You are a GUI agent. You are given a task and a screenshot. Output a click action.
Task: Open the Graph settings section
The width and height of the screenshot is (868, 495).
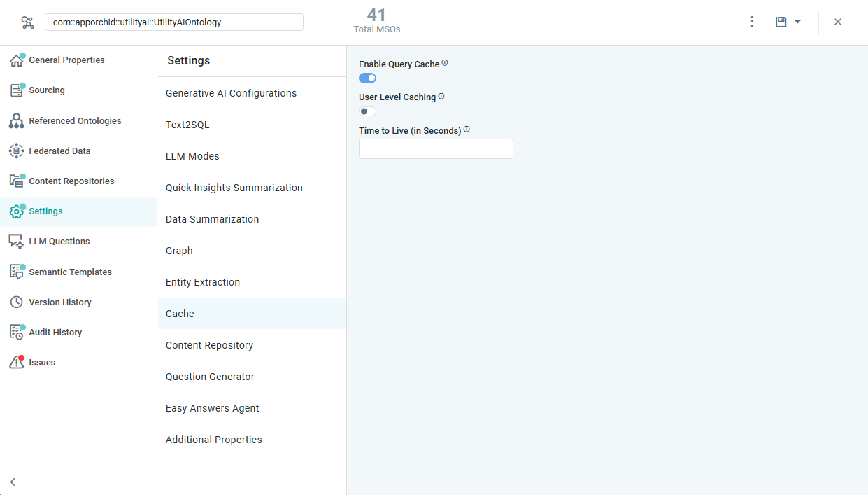(x=252, y=251)
